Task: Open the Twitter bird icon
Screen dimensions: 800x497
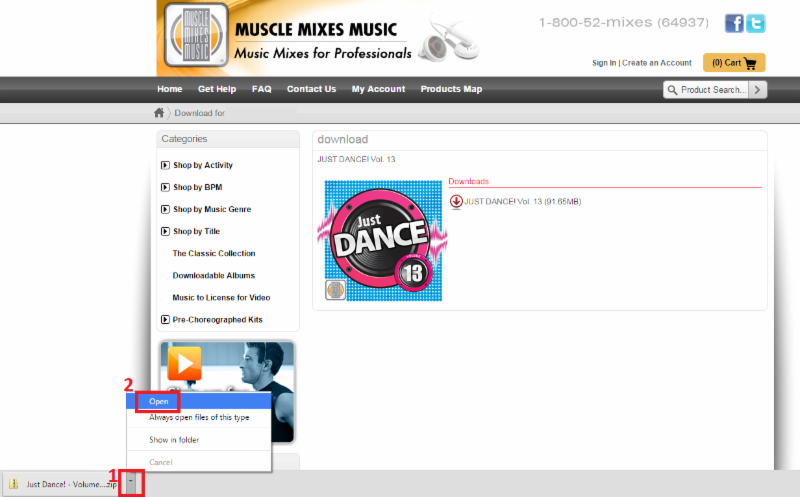Action: [x=756, y=24]
